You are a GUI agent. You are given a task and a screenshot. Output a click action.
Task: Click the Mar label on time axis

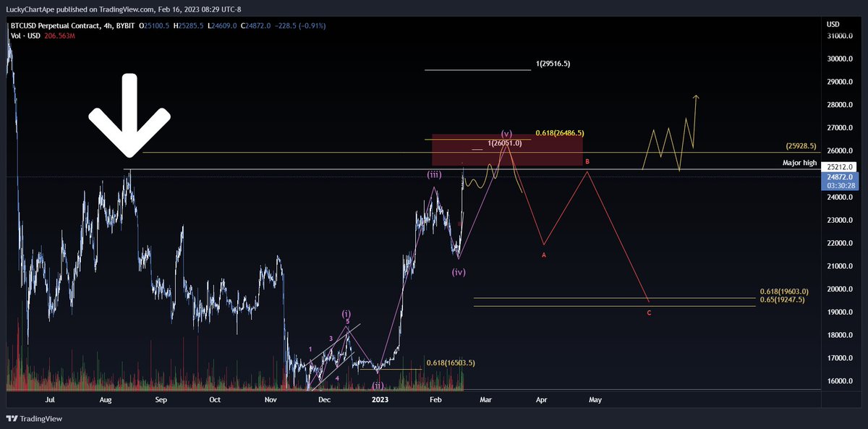tap(485, 399)
